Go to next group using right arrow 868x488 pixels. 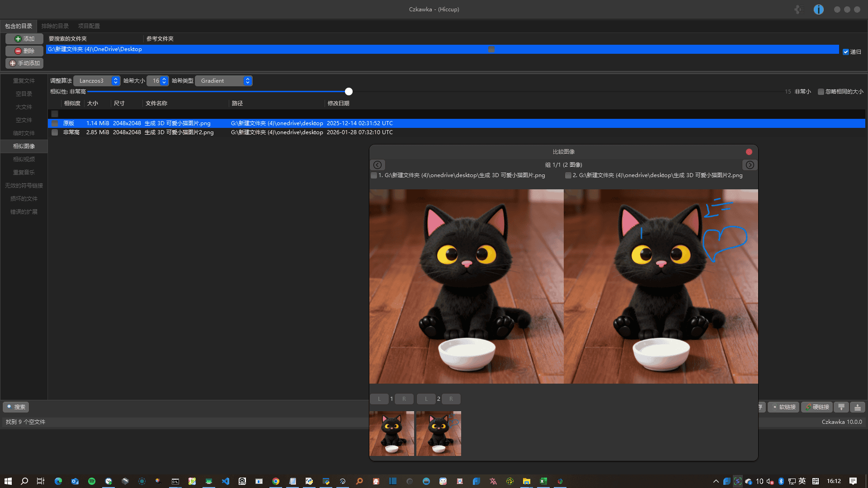coord(750,165)
